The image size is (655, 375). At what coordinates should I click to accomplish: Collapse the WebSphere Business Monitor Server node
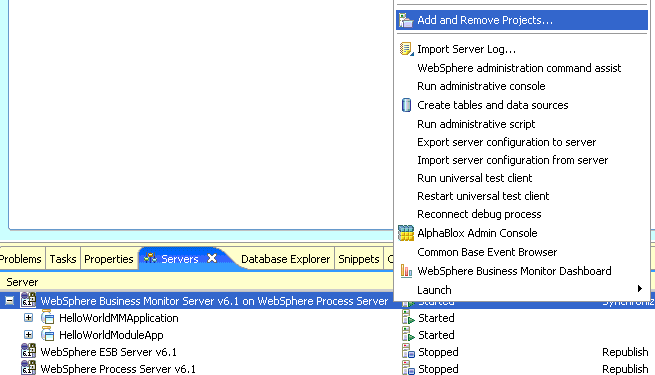(x=9, y=301)
